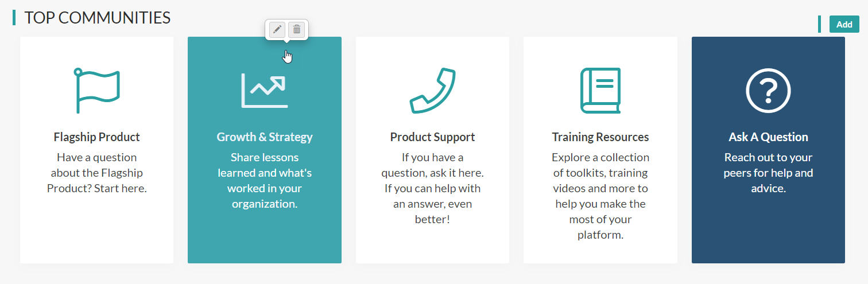Click the trash delete icon
The height and width of the screenshot is (284, 868).
[296, 29]
